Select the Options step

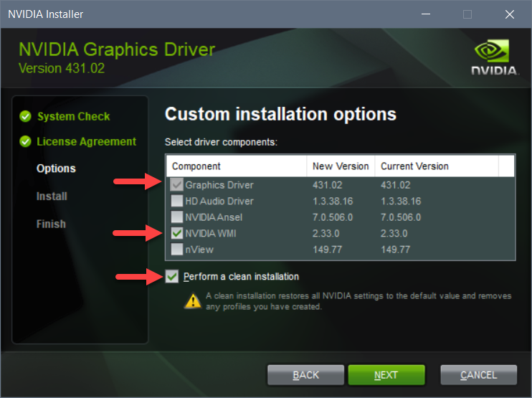tap(56, 169)
